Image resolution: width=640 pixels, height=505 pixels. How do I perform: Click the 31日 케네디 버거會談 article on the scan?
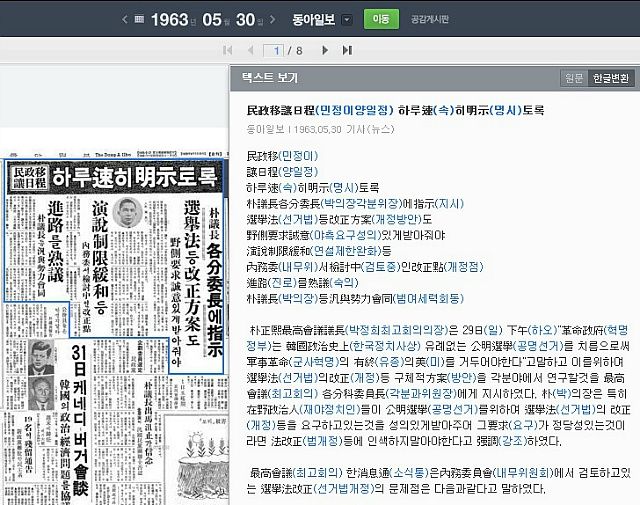click(x=80, y=423)
